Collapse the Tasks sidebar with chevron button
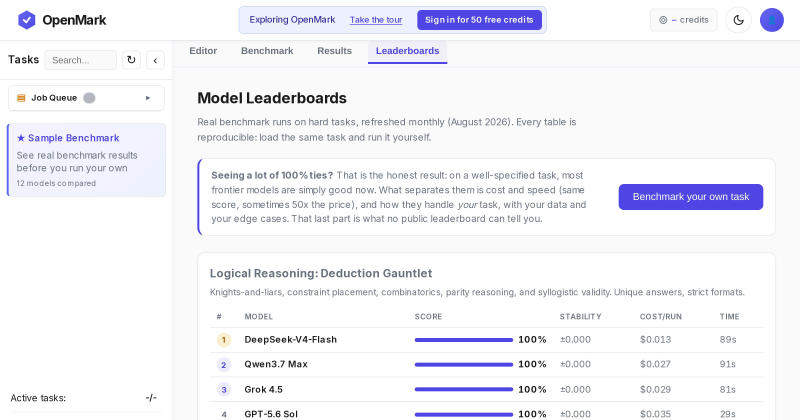The width and height of the screenshot is (800, 420). [155, 60]
